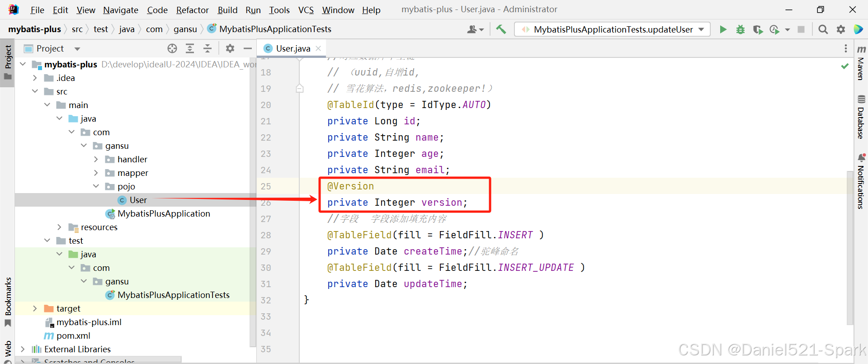
Task: Start debugging with the bug icon
Action: pos(741,29)
